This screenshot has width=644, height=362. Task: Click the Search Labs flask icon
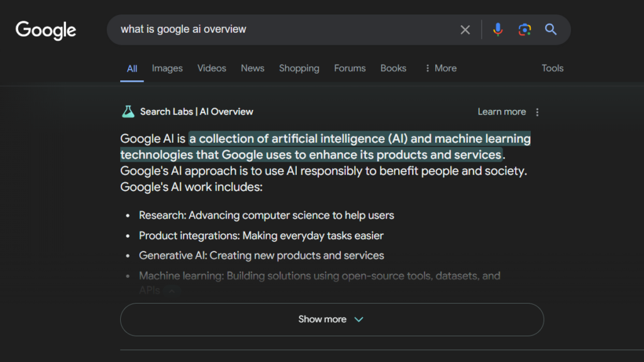click(x=128, y=112)
